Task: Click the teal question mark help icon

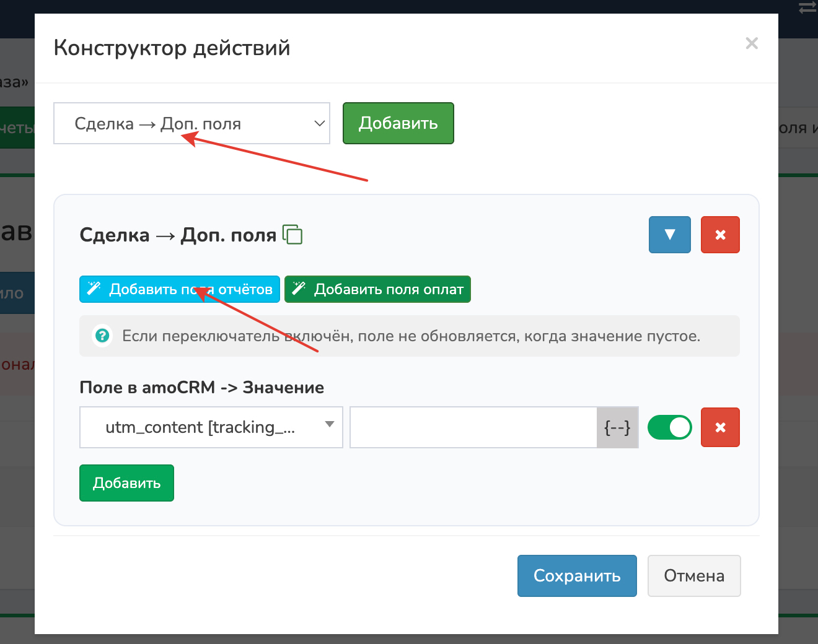Action: pos(102,336)
